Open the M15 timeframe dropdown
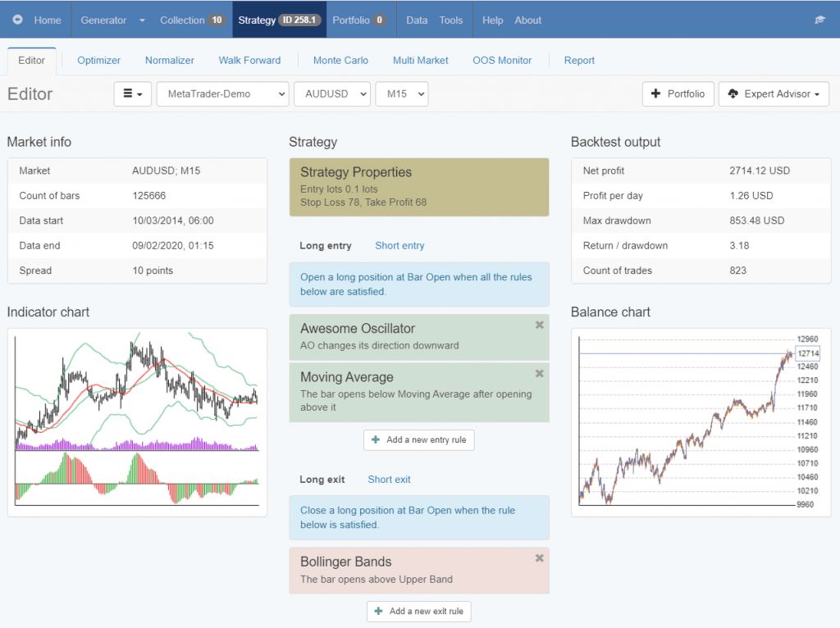 [400, 93]
